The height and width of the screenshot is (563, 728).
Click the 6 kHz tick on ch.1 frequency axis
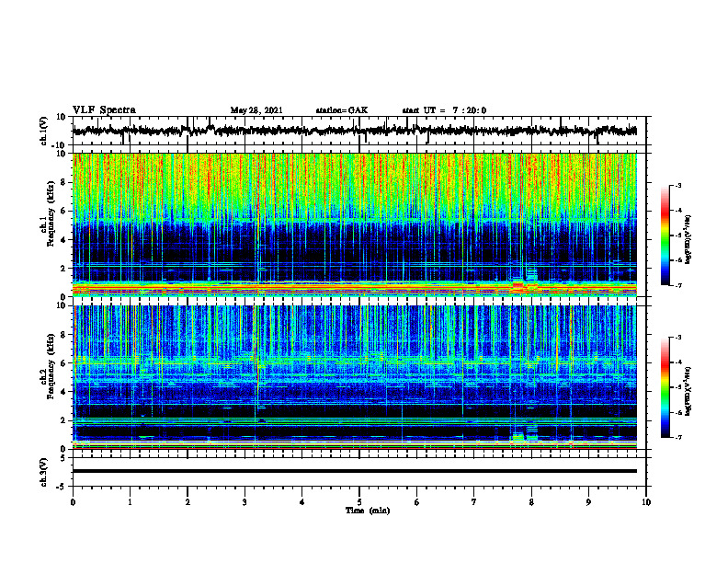pos(63,211)
